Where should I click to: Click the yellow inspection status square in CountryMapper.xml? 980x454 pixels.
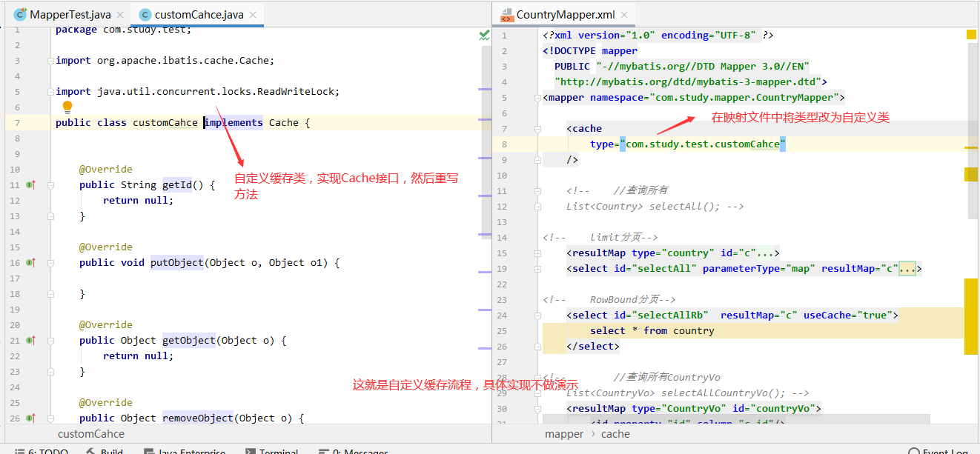(971, 34)
